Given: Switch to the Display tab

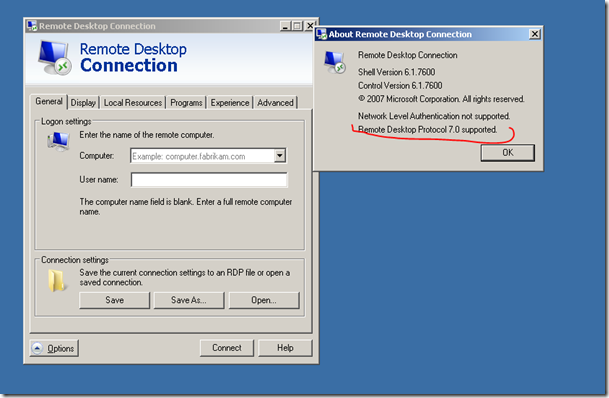Looking at the screenshot, I should (x=83, y=103).
